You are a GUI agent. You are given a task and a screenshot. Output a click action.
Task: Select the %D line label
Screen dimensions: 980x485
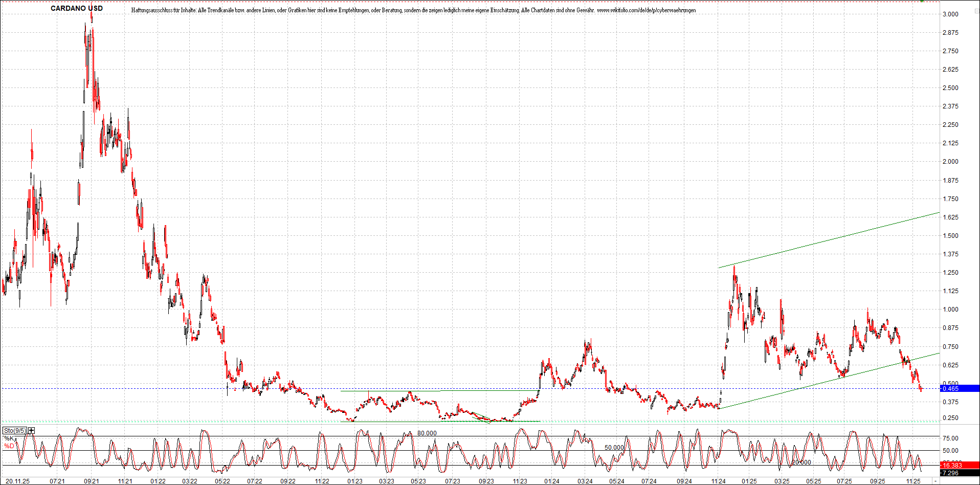click(x=8, y=446)
